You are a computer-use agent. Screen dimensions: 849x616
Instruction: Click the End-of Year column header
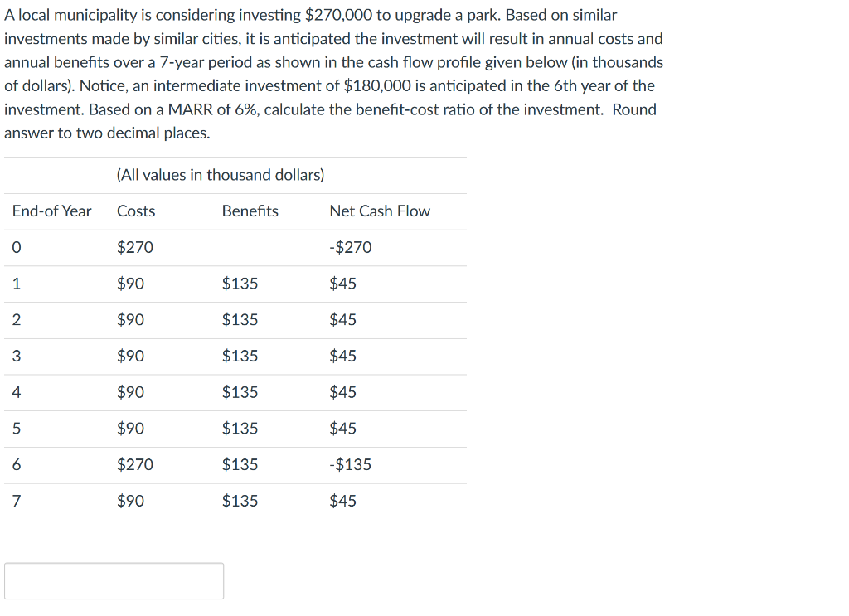pyautogui.click(x=51, y=211)
